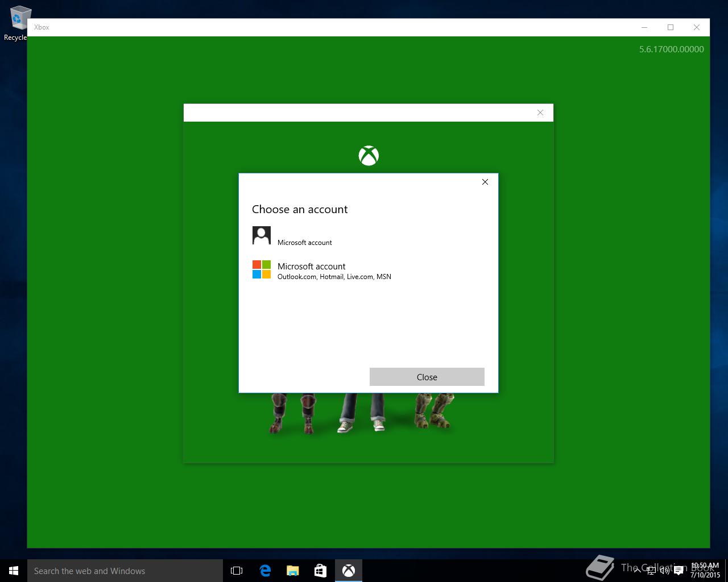Click version number 5.6.17000.00000
Viewport: 728px width, 582px height.
click(x=672, y=49)
